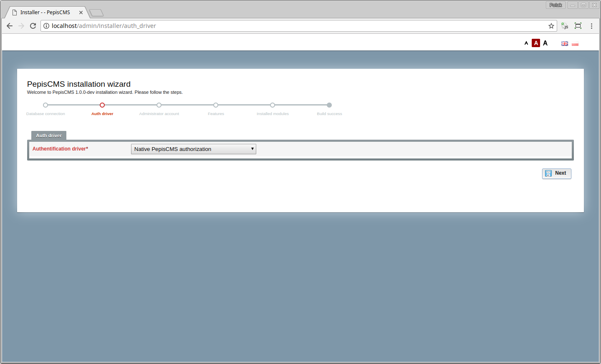Close the browser window
Viewport: 601px width, 364px height.
[594, 5]
